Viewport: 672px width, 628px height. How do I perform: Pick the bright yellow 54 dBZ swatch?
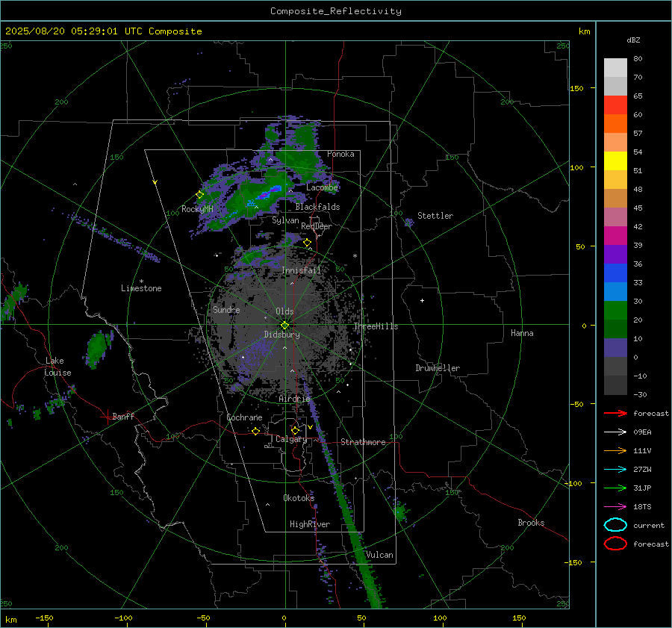coord(615,161)
